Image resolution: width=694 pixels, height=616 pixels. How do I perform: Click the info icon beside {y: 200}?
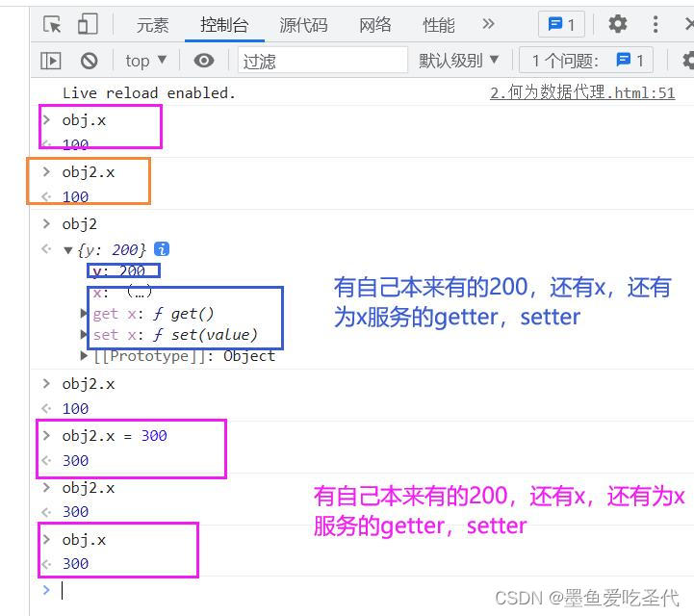click(x=162, y=249)
